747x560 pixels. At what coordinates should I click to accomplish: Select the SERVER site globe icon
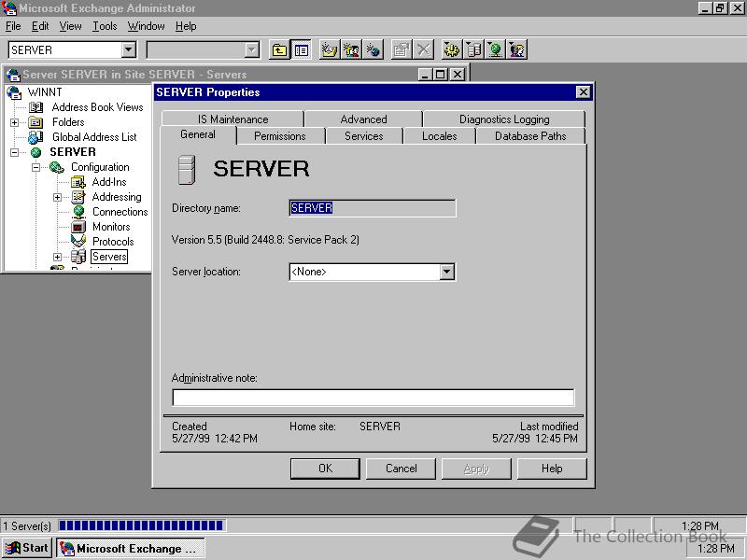point(35,152)
